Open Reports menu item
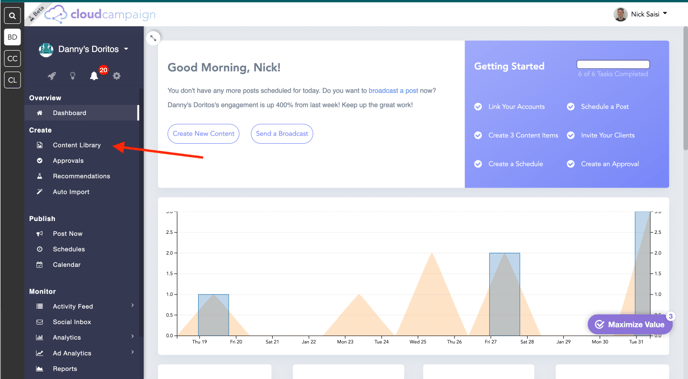Screen dimensions: 688x379 (65, 368)
